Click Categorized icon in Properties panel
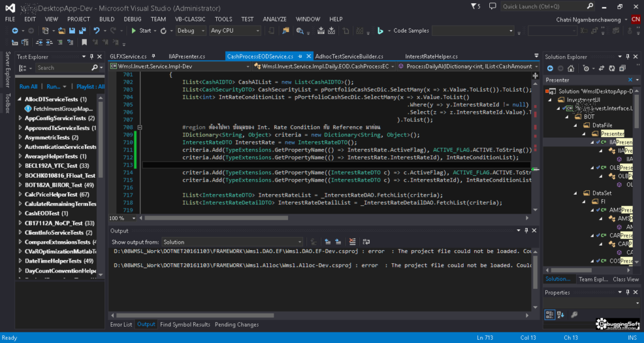The image size is (644, 343). [550, 315]
